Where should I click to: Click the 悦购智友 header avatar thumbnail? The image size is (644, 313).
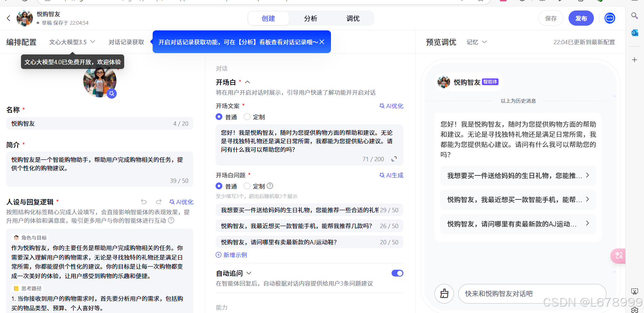[25, 18]
